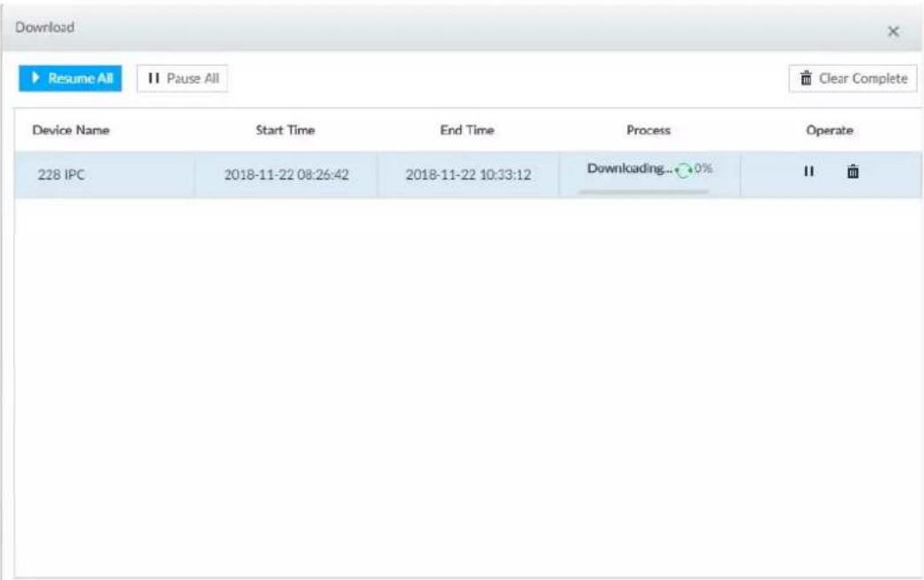Click the Process column header
924x580 pixels.
[x=649, y=131]
